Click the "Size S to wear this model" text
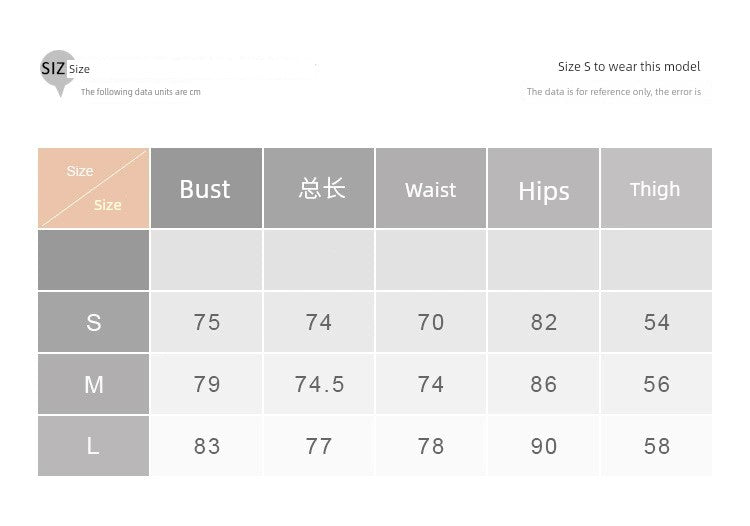This screenshot has height=526, width=750. [629, 67]
